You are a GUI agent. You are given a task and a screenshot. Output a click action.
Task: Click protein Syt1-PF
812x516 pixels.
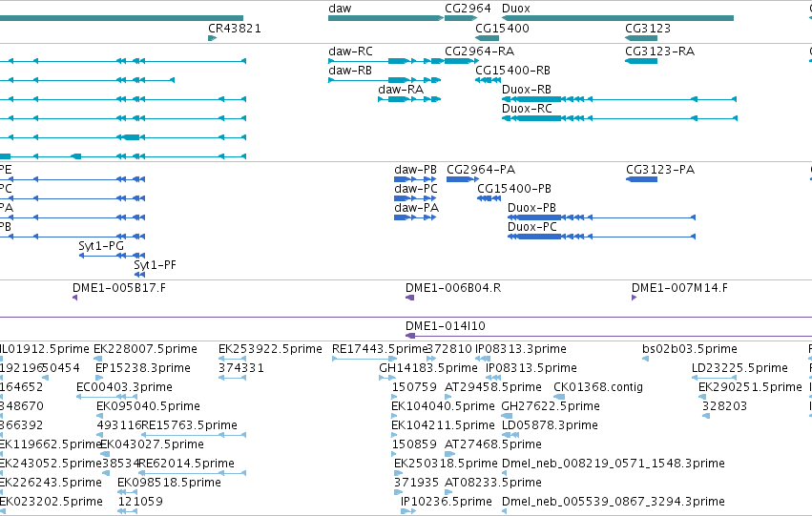pos(140,275)
